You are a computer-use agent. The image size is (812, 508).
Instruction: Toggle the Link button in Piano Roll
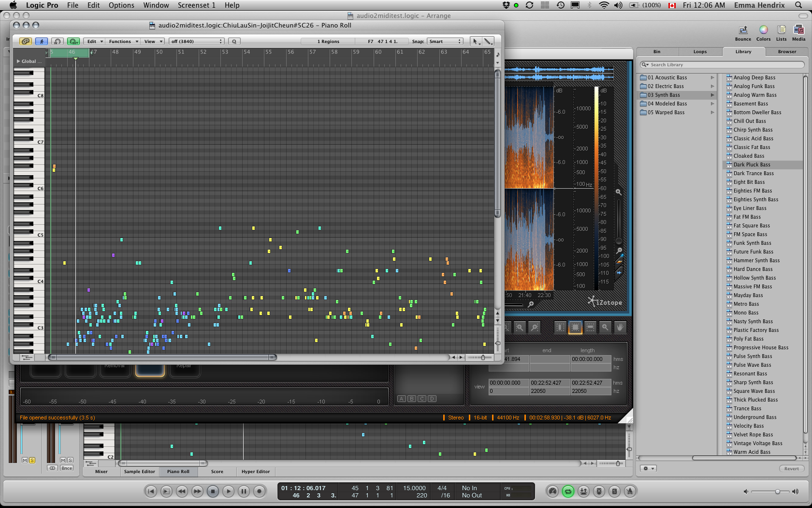(x=26, y=42)
